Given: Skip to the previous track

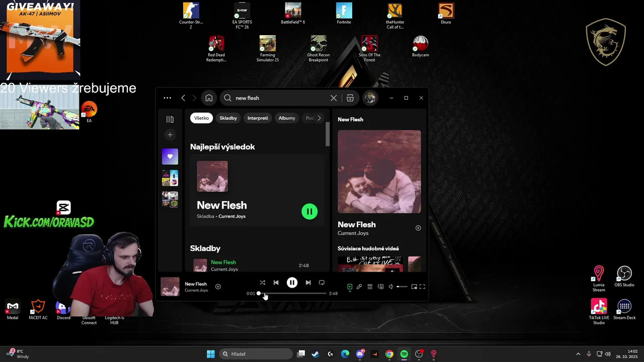Looking at the screenshot, I should (x=276, y=283).
